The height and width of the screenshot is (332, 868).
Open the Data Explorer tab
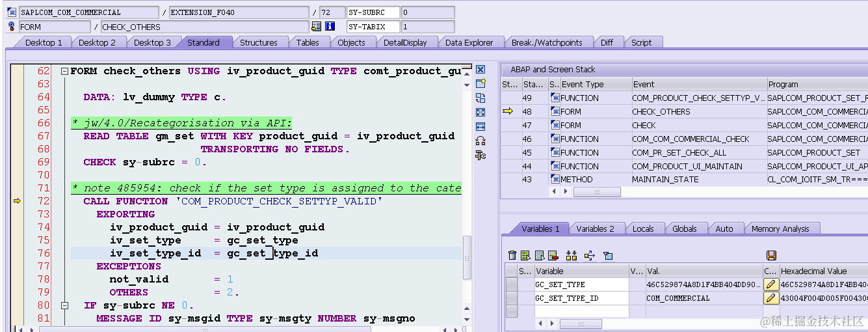[x=469, y=42]
